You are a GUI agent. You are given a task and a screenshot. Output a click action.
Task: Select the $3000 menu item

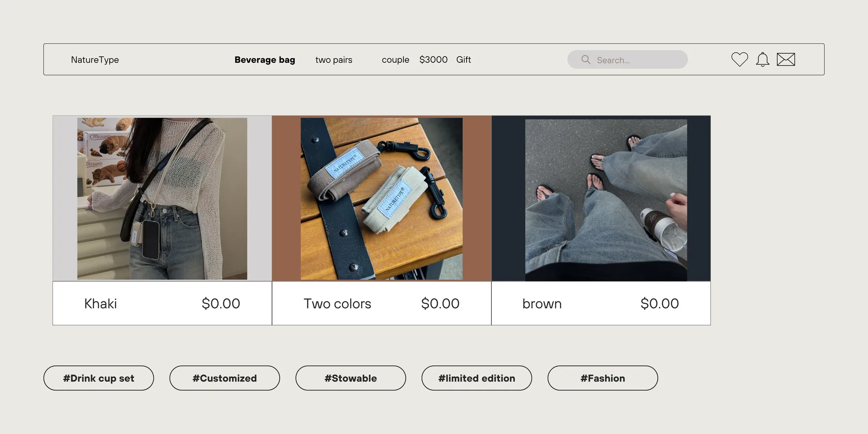(x=433, y=60)
